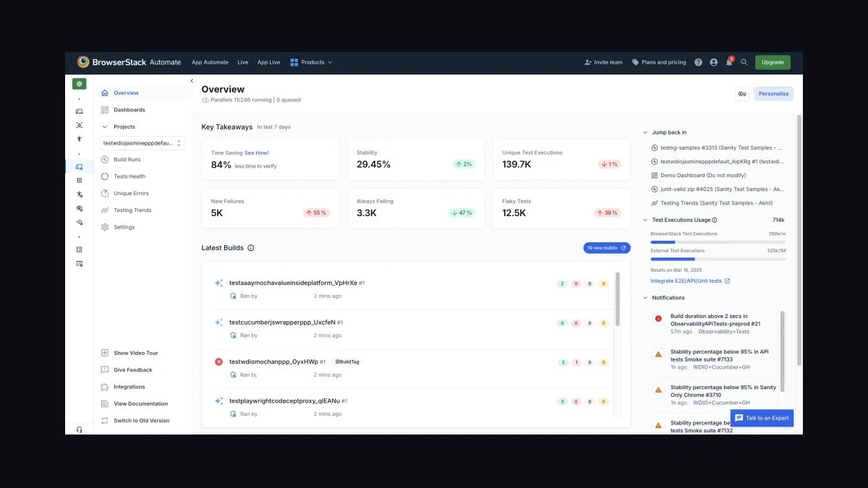The width and height of the screenshot is (868, 488).
Task: Click the Personalise button
Action: [773, 94]
